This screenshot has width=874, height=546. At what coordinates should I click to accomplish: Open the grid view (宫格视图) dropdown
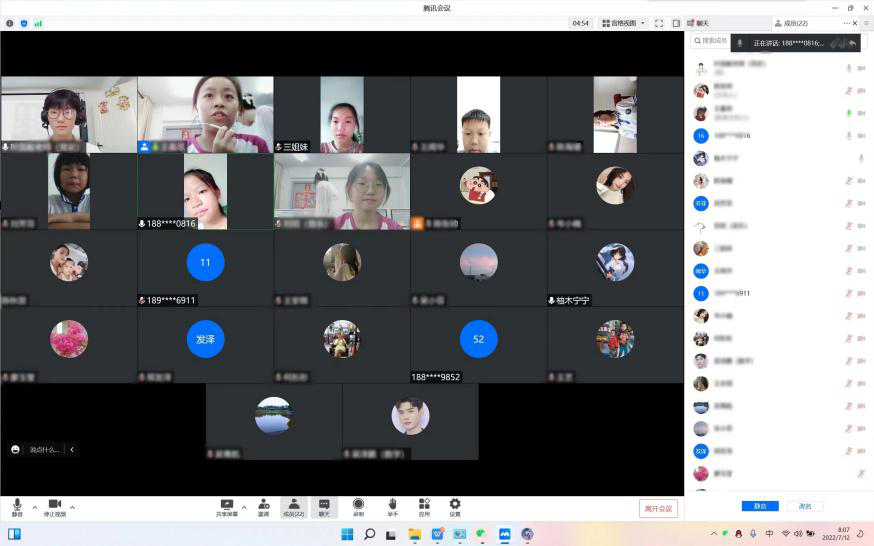623,23
